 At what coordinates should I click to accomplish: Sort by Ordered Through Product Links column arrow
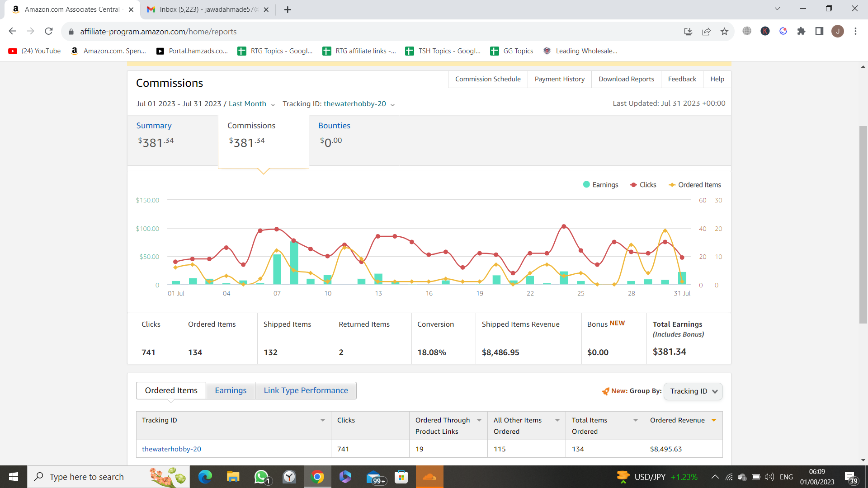tap(479, 420)
